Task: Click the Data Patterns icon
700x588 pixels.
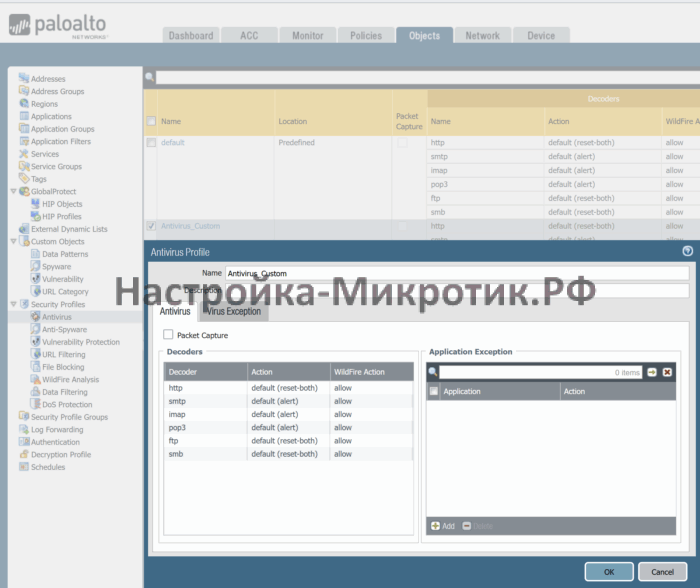Action: coord(35,254)
